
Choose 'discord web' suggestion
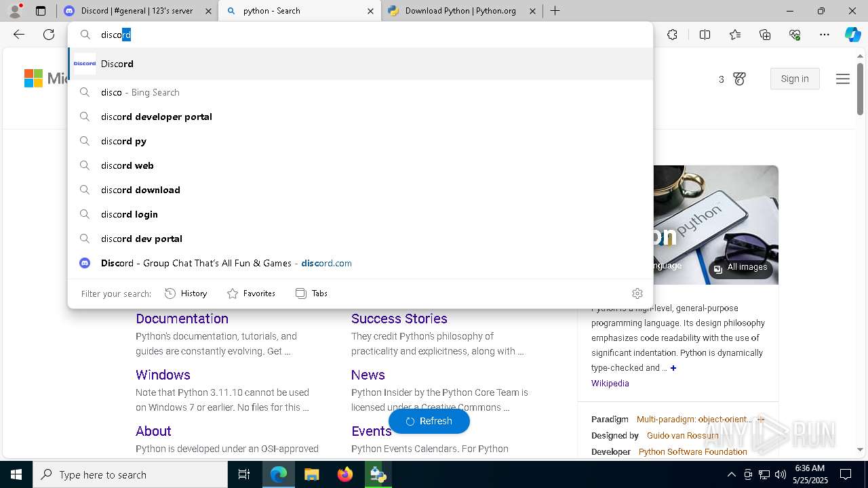pyautogui.click(x=361, y=165)
